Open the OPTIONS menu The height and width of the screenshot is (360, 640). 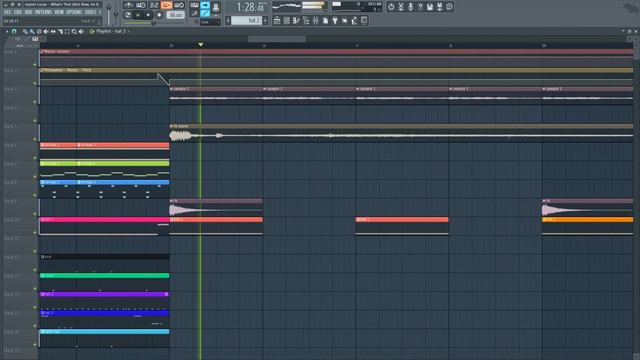[74, 12]
